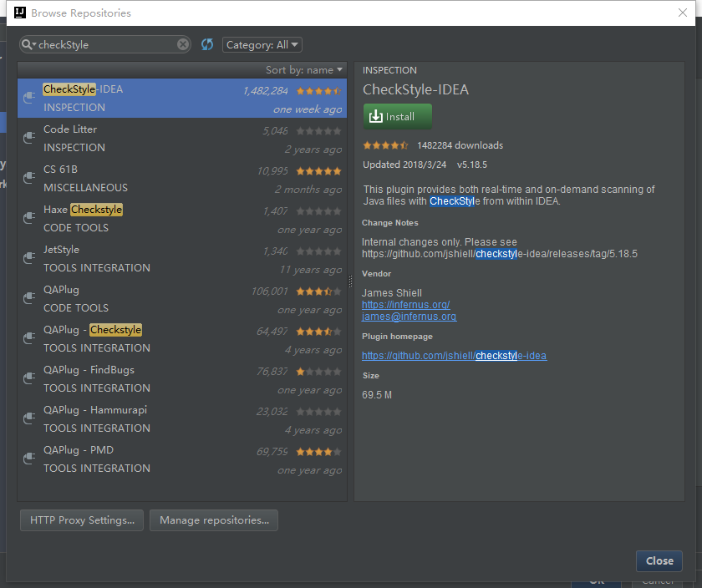
Task: Click the Code Litter empty star rating
Action: [318, 131]
